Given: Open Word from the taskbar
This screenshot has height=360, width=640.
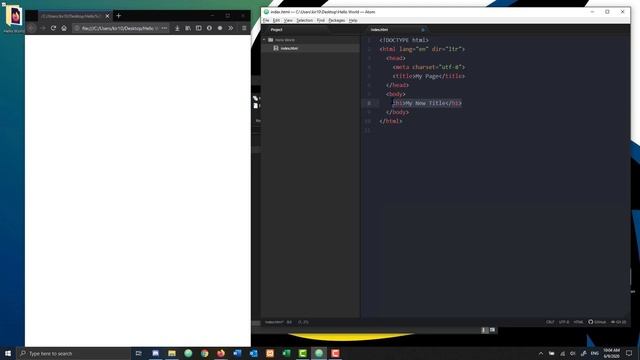Looking at the screenshot, I should (x=237, y=353).
